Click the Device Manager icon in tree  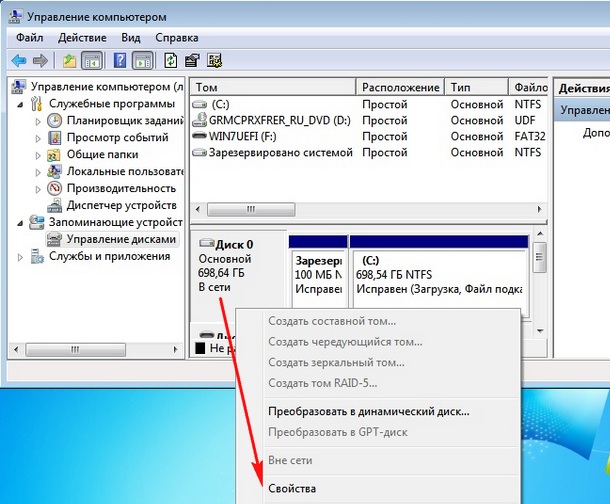tap(54, 205)
